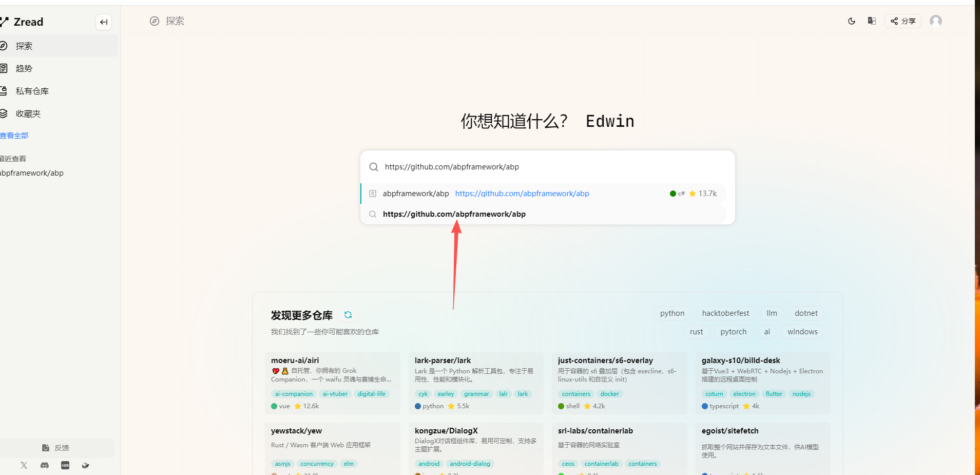This screenshot has height=475, width=980.
Task: Click the electron tag
Action: pos(744,394)
